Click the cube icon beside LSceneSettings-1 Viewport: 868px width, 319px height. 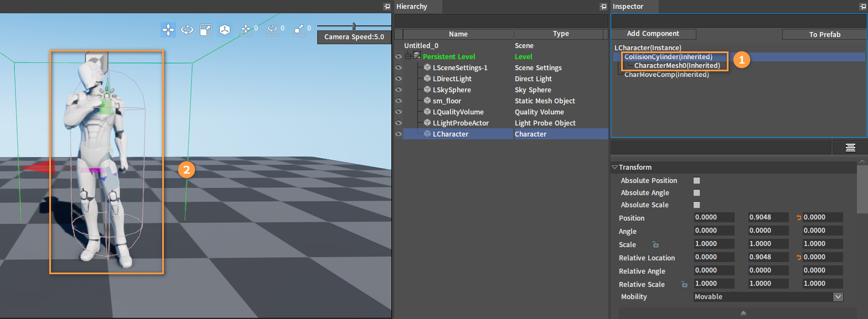coord(427,67)
